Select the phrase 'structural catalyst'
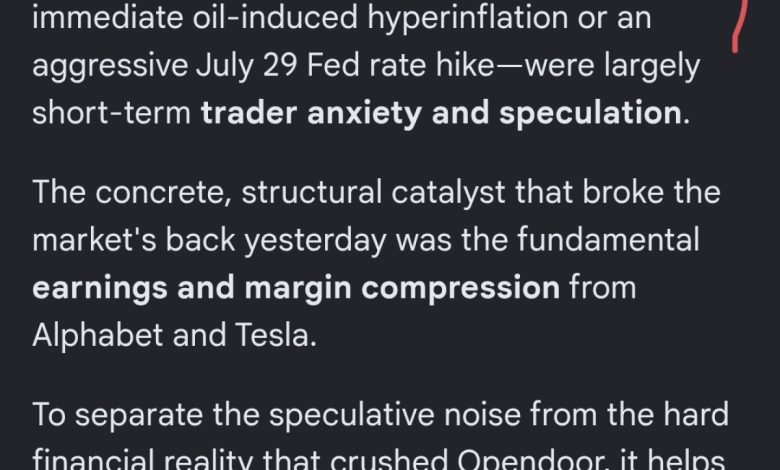The height and width of the screenshot is (470, 780). pos(374,193)
